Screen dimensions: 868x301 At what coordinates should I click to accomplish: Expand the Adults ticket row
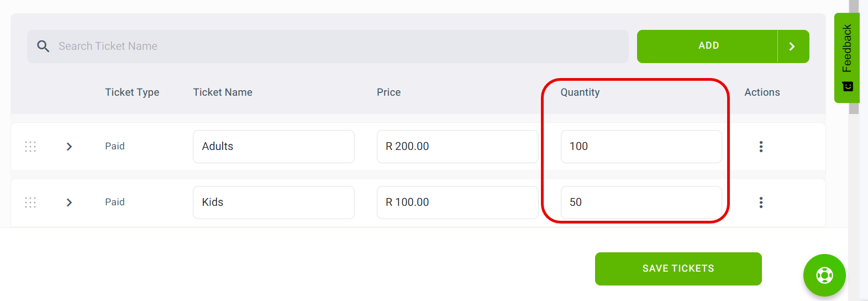click(69, 147)
